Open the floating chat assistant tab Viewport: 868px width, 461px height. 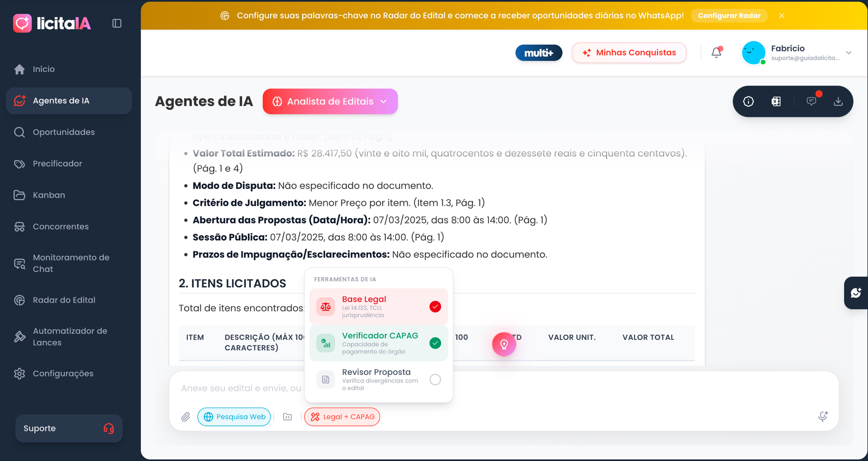click(855, 293)
